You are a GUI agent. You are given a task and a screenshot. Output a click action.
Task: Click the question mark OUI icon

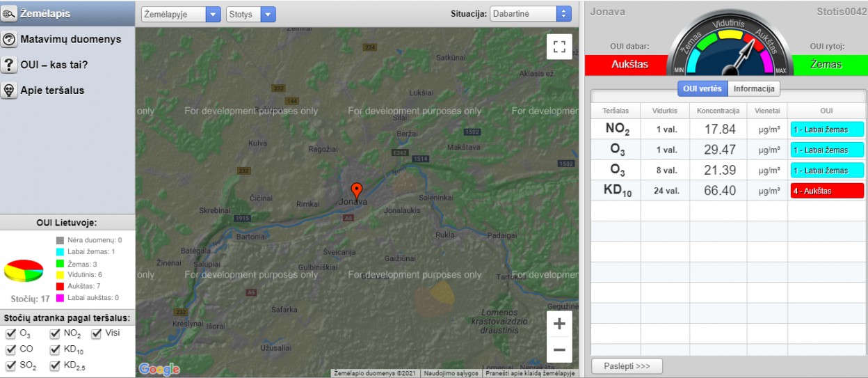(9, 65)
